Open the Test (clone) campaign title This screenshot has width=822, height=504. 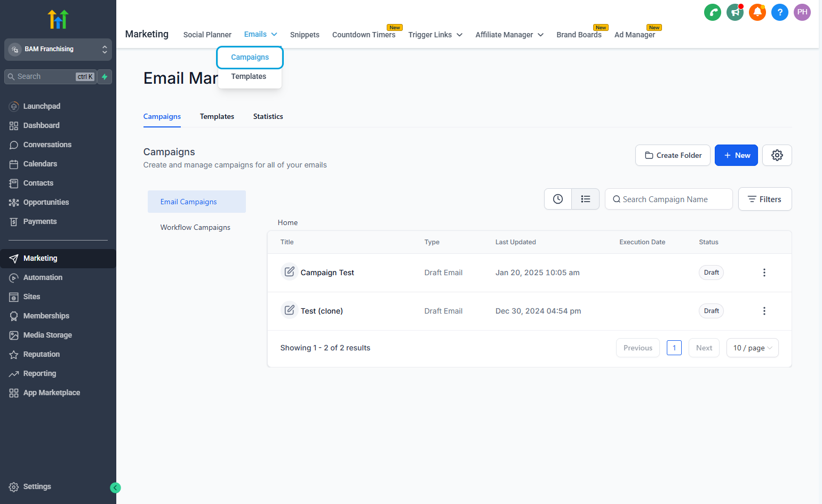pos(322,311)
